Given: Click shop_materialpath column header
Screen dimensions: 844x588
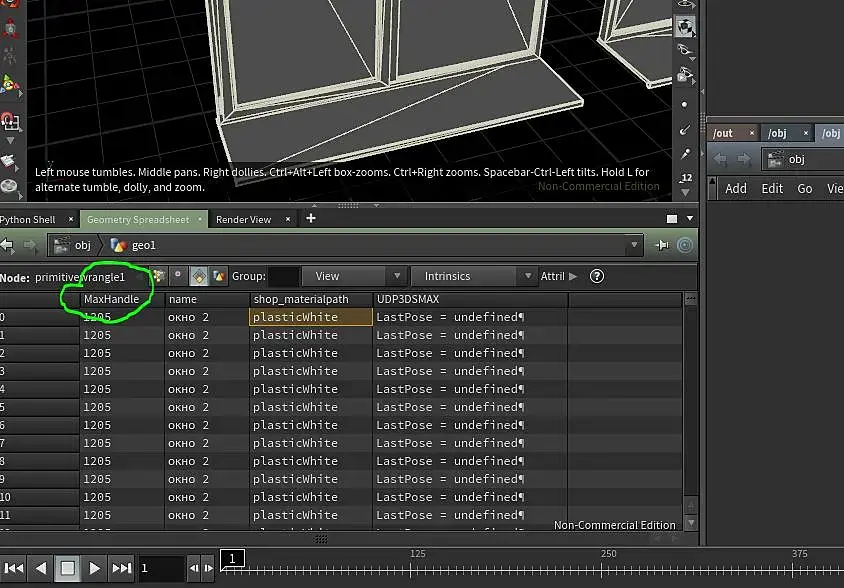Looking at the screenshot, I should [x=311, y=299].
